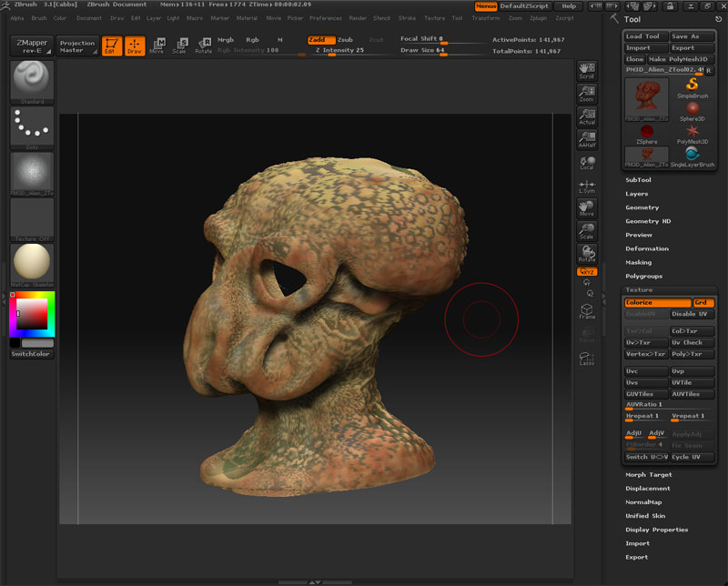Toggle the orange Colorize button
The width and height of the screenshot is (728, 586).
(657, 302)
